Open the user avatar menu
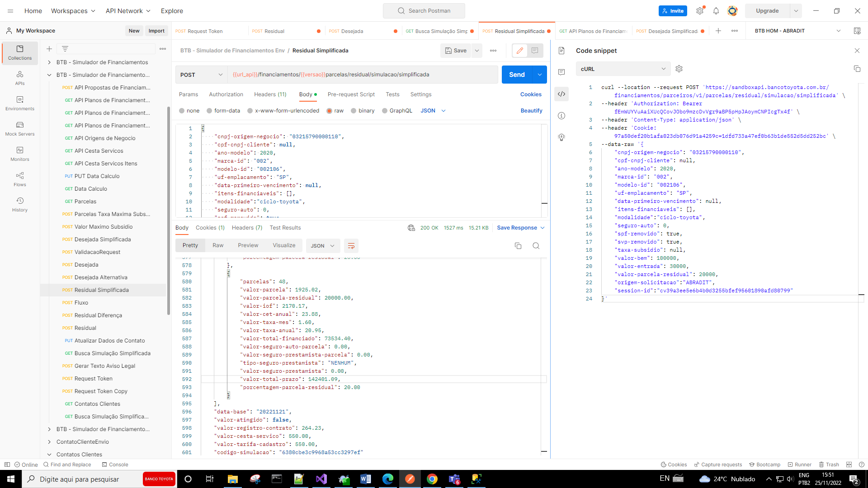Image resolution: width=868 pixels, height=488 pixels. point(732,11)
